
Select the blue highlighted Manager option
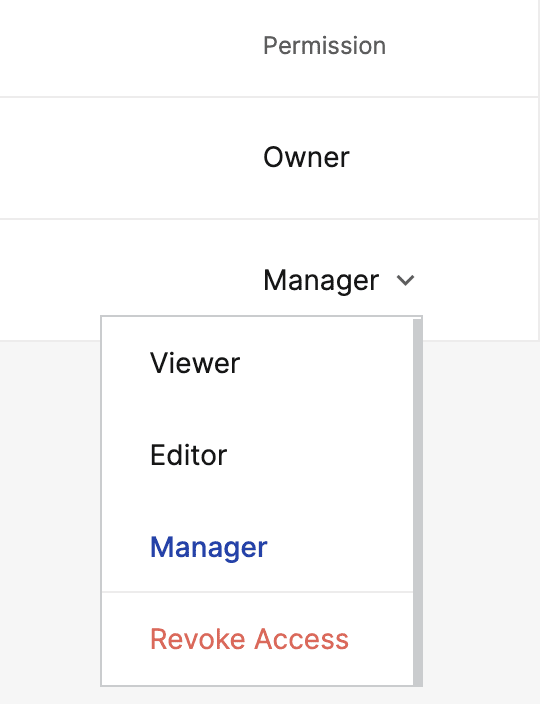click(209, 547)
